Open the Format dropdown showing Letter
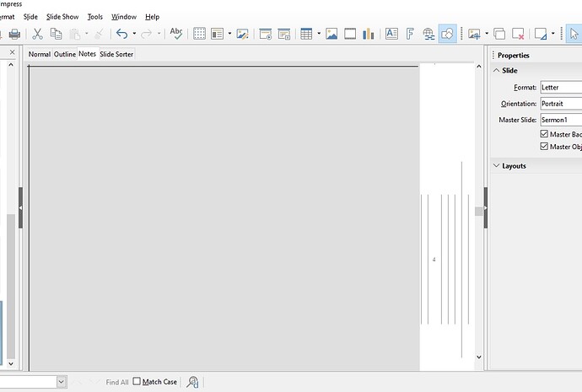This screenshot has height=392, width=582. click(561, 88)
